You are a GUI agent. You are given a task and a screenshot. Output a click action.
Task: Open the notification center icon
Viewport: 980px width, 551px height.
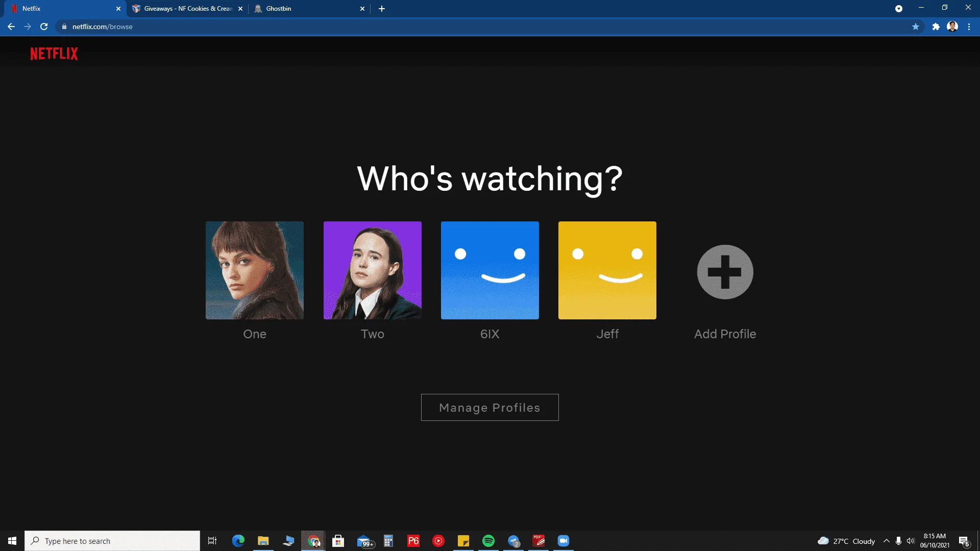(x=964, y=541)
